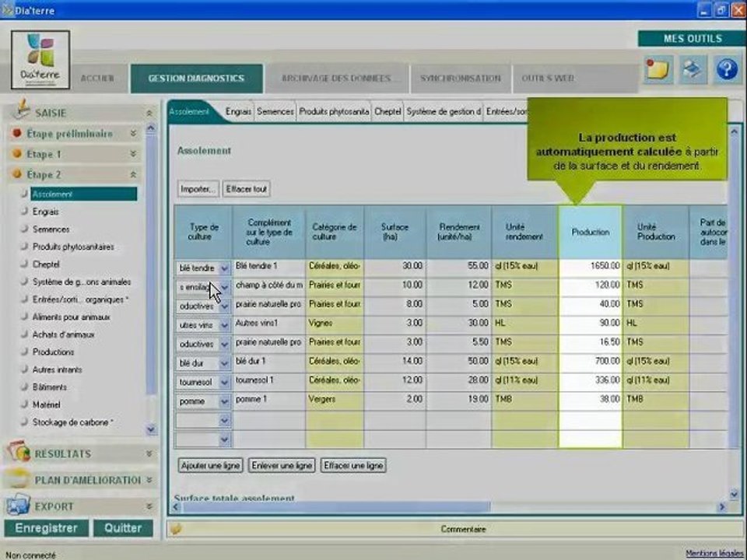
Task: Open the sticky note tool
Action: point(658,70)
